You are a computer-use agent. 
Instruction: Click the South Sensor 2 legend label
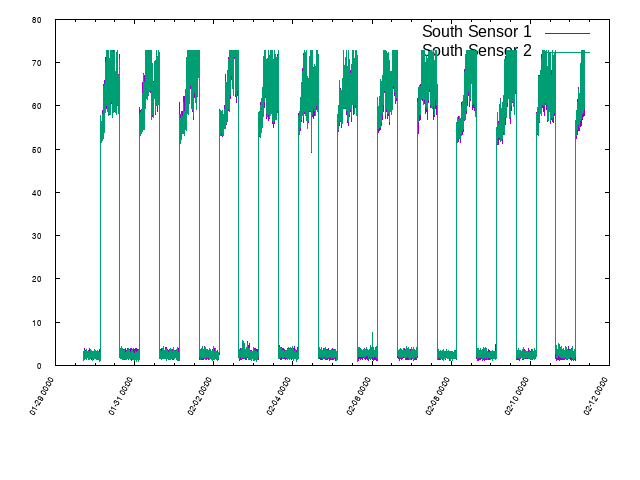point(476,51)
